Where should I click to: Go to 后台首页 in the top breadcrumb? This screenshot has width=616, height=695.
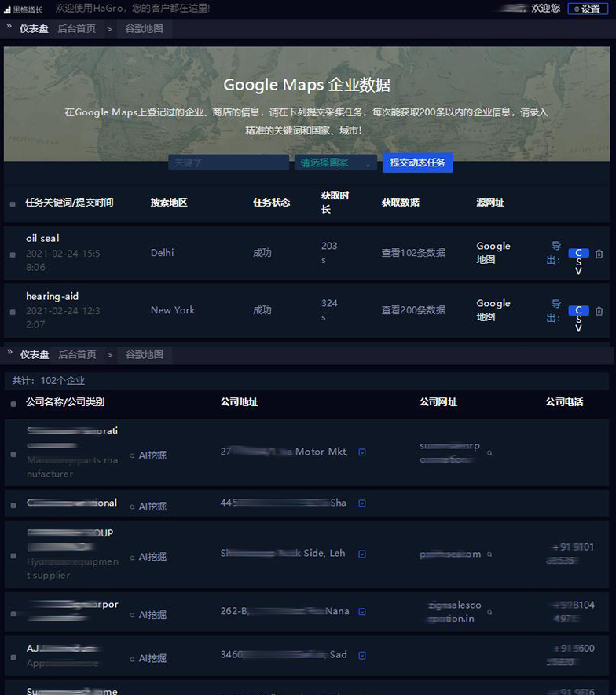(77, 28)
